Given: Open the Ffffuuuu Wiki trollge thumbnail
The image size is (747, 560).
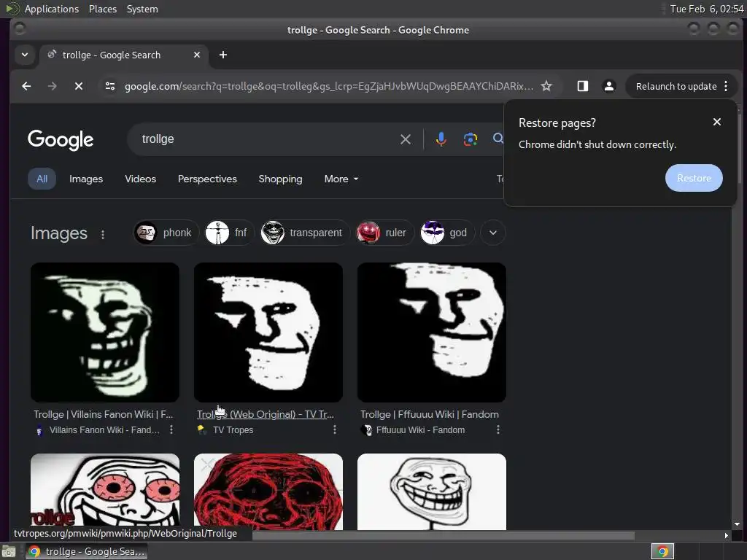Looking at the screenshot, I should click(x=432, y=332).
